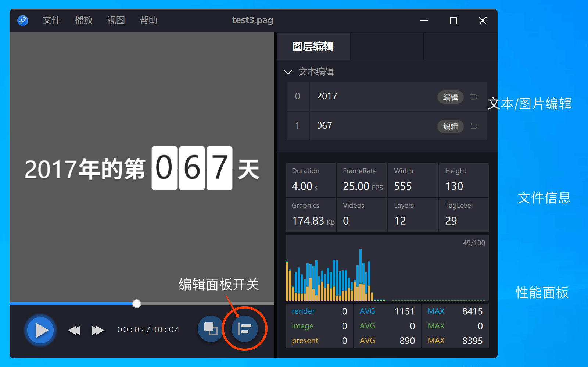Click the undo icon next to 2017
This screenshot has height=367, width=588.
pos(474,97)
